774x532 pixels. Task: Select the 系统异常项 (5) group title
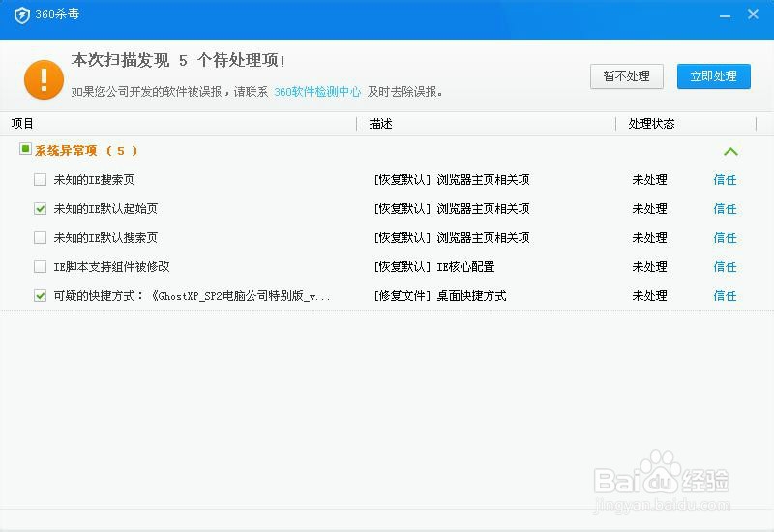coord(86,151)
